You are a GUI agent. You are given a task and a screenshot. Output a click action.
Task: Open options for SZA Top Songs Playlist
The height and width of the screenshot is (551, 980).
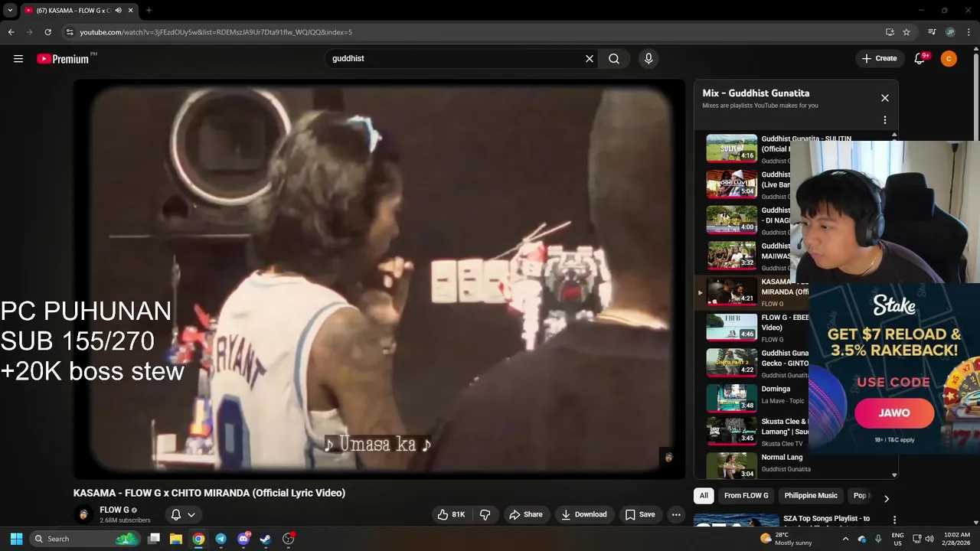(x=894, y=520)
